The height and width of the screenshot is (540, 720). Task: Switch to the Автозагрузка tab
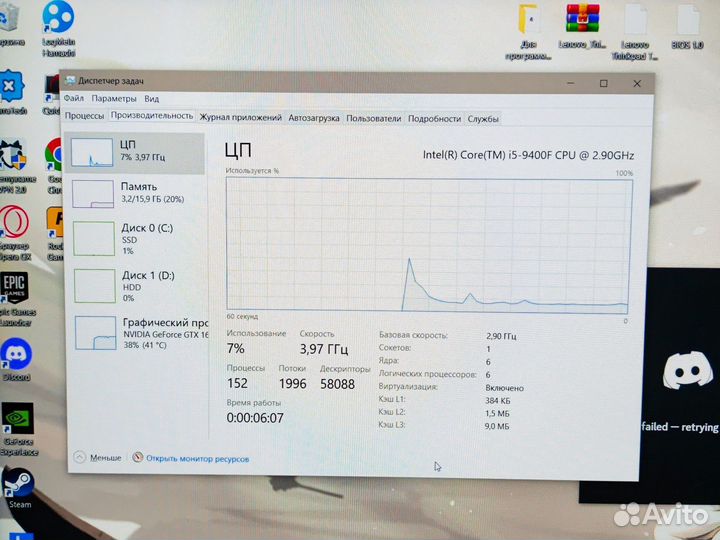pos(314,118)
